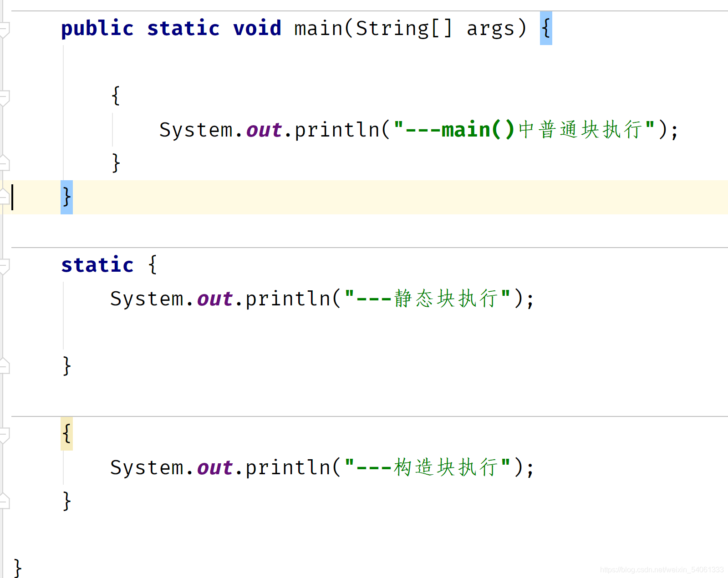Click 'main' method name in the signature
Viewport: 728px width, 578px height.
coord(318,28)
